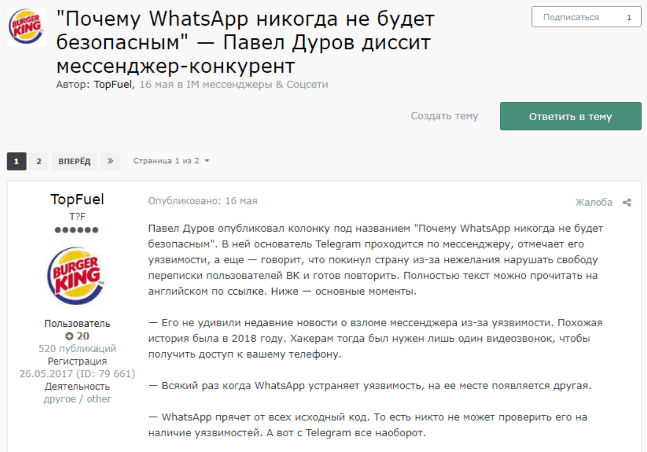Viewport: 647px width, 452px height.
Task: Subscribe with the Подписаться button
Action: 571,17
